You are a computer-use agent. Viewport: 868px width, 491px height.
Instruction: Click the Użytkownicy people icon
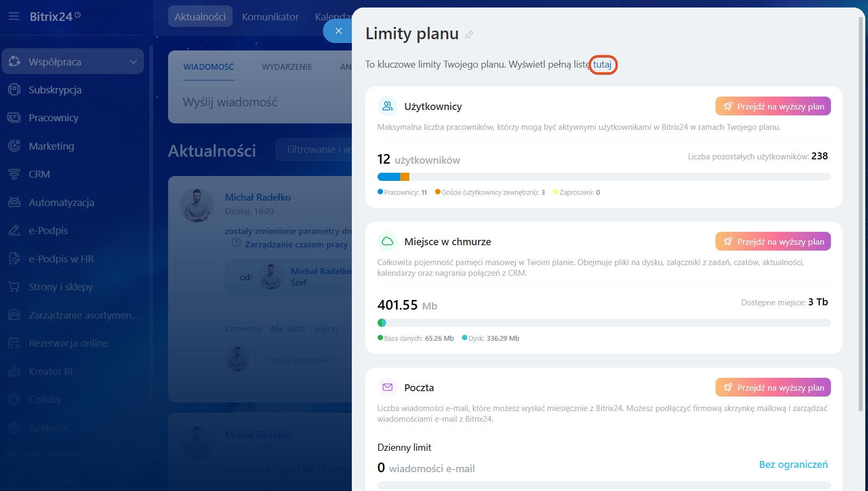(x=387, y=106)
